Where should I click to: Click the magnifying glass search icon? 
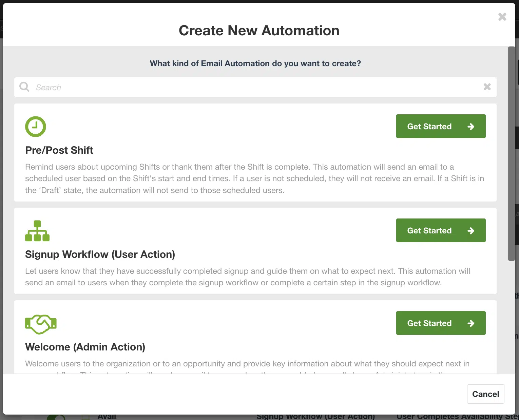(x=24, y=87)
